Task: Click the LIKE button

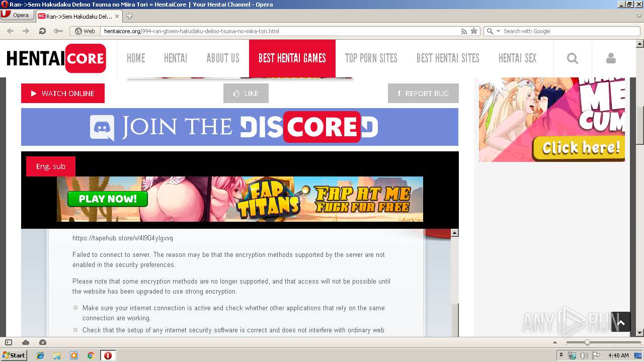Action: [246, 94]
